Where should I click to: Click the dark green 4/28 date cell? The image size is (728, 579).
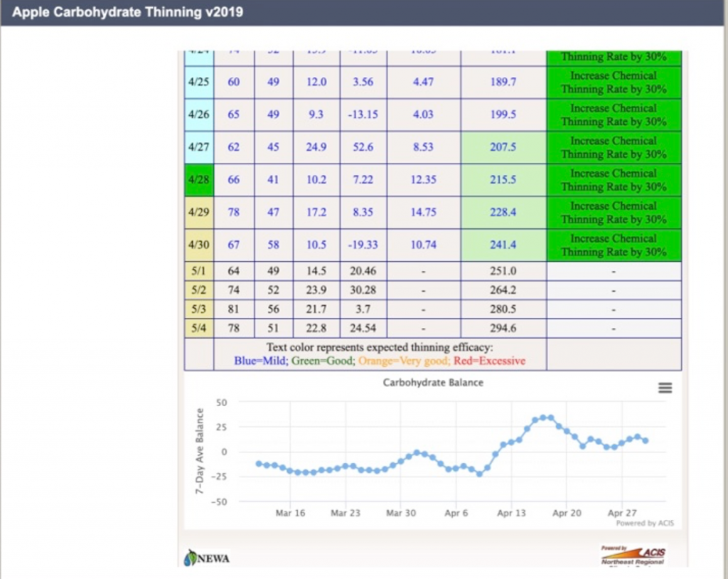(x=198, y=180)
